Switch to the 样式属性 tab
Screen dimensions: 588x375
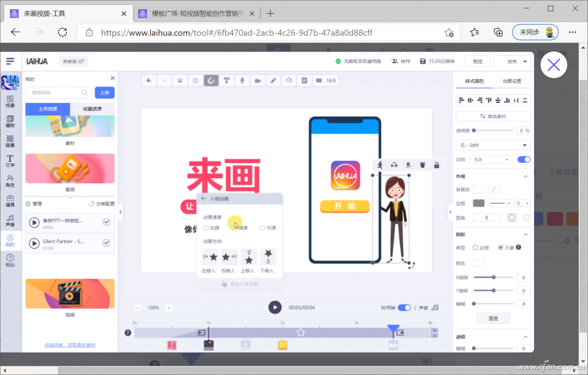point(474,81)
